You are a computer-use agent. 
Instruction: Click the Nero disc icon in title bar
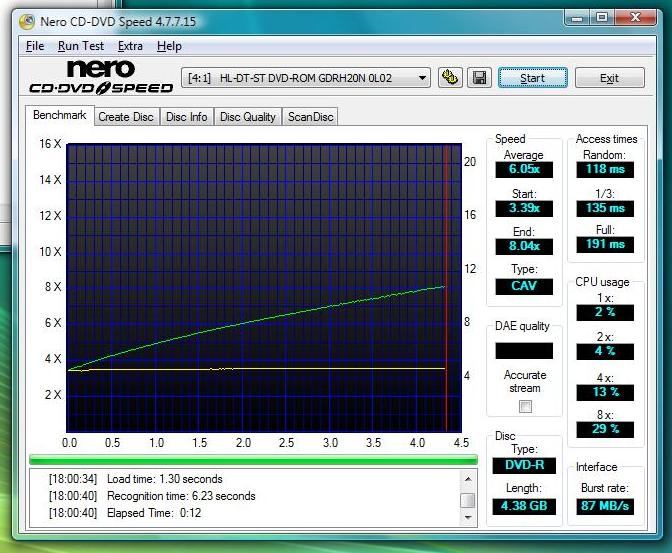pyautogui.click(x=27, y=22)
